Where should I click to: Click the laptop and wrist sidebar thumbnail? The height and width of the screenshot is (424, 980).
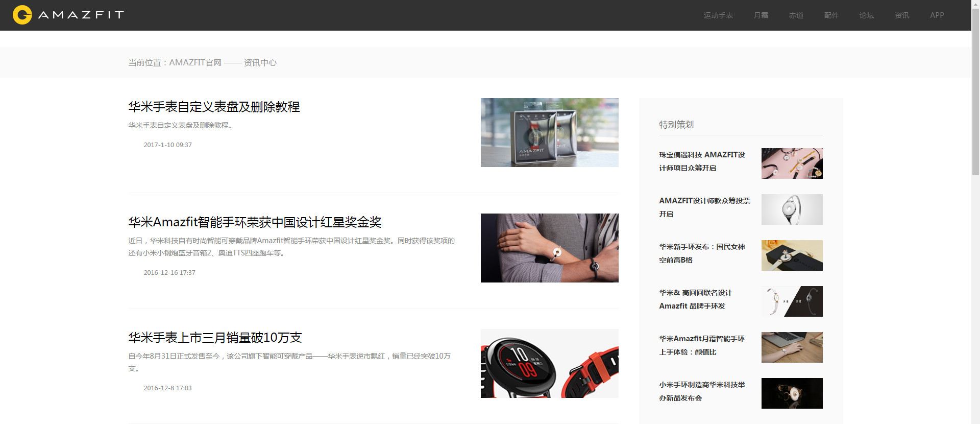click(x=792, y=347)
